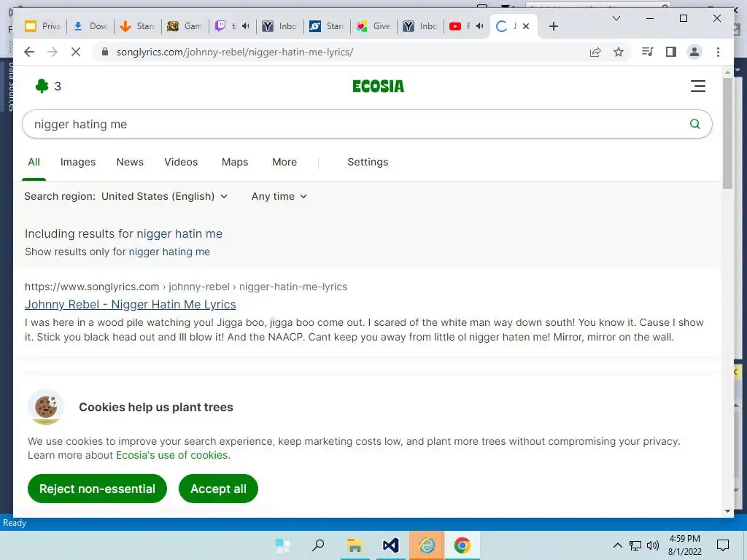Switch to the Images tab
The height and width of the screenshot is (560, 747).
coord(78,162)
